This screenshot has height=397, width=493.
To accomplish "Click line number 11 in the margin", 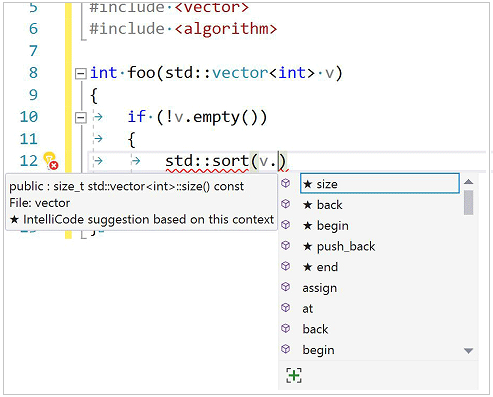I will (x=29, y=139).
